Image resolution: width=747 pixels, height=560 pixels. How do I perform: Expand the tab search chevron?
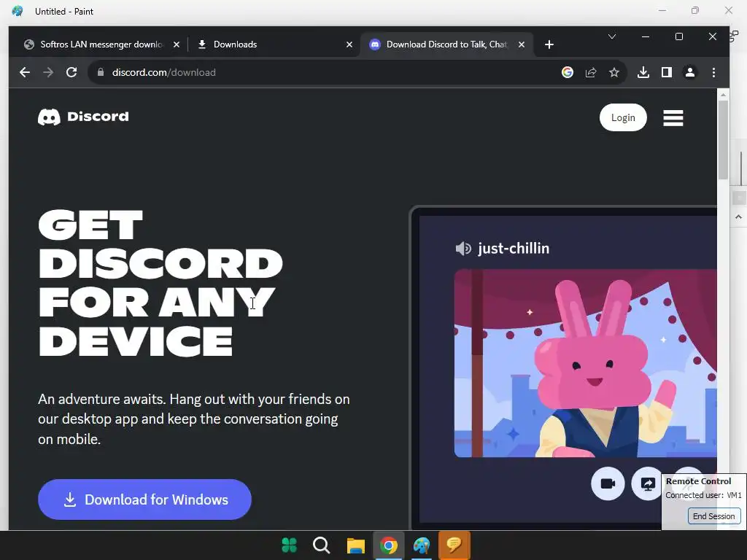tap(612, 36)
